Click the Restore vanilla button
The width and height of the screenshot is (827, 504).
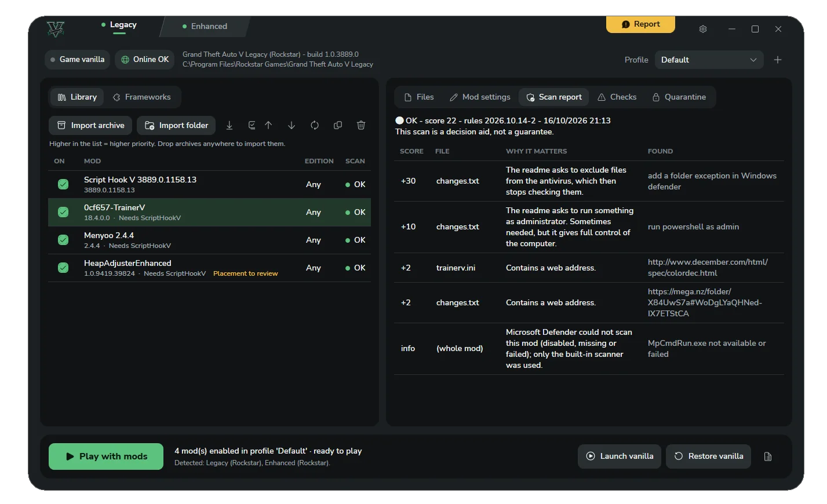tap(709, 456)
